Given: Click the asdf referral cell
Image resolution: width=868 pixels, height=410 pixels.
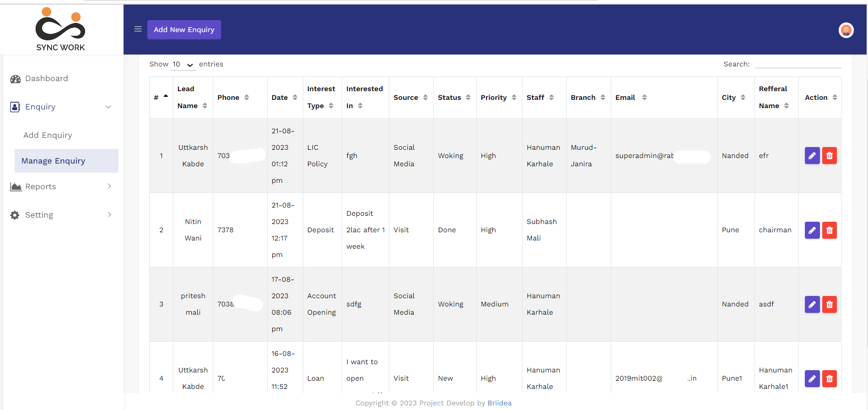Looking at the screenshot, I should click(776, 304).
